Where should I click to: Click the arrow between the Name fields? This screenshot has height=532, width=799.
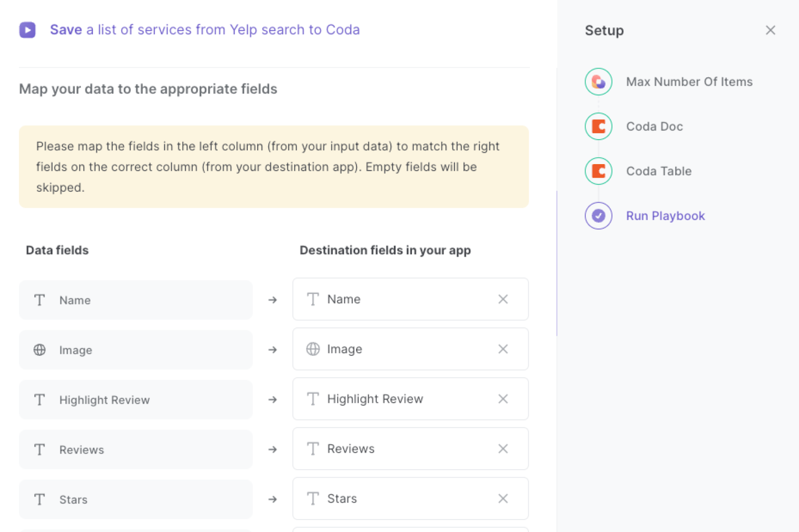273,300
